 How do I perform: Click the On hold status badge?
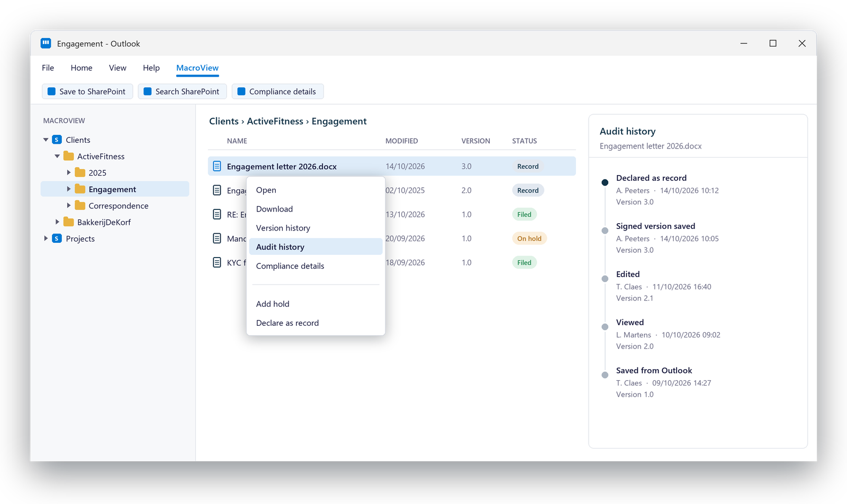[529, 239]
